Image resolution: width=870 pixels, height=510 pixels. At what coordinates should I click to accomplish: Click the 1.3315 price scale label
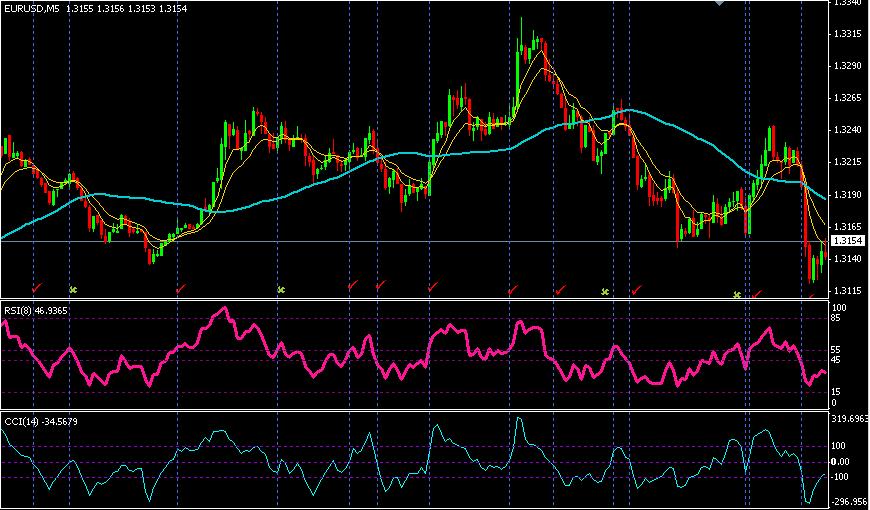(x=847, y=34)
